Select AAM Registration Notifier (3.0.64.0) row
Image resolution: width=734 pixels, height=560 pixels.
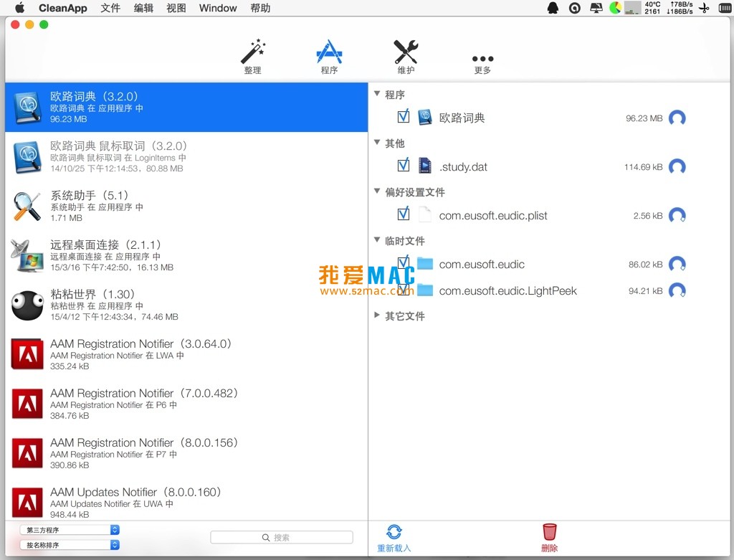point(186,354)
